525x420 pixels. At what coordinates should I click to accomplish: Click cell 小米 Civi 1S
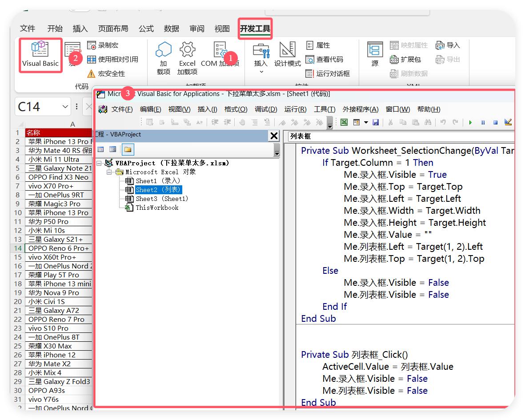pyautogui.click(x=59, y=301)
